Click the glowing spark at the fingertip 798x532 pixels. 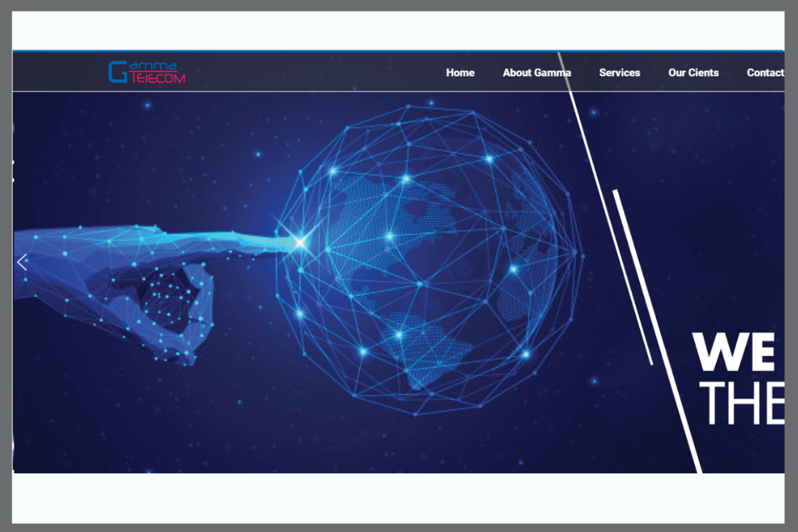tap(299, 241)
